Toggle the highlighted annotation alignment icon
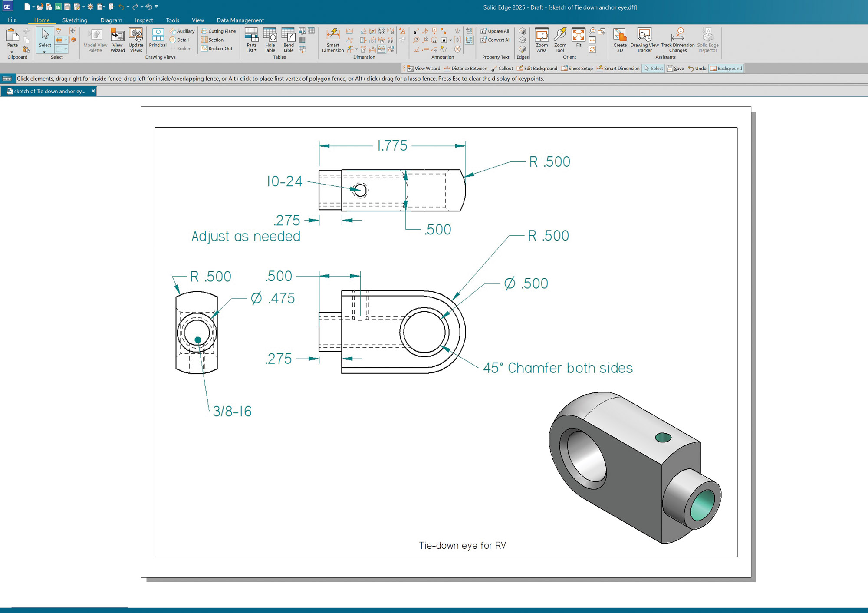Viewport: 868px width, 613px height. [469, 40]
